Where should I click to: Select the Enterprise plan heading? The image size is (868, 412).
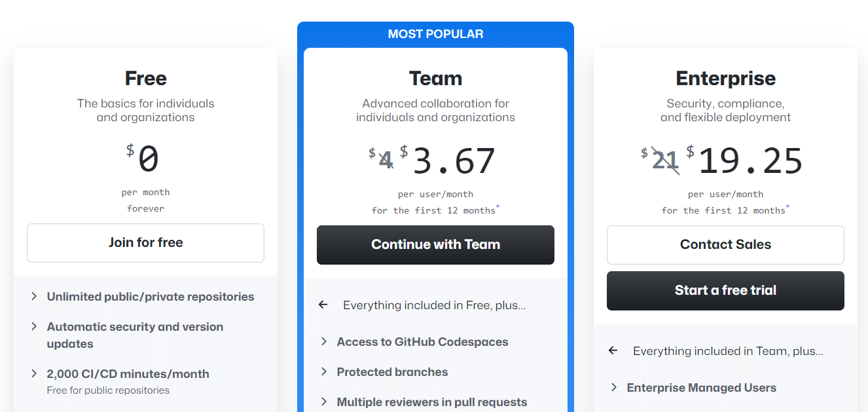click(x=725, y=78)
